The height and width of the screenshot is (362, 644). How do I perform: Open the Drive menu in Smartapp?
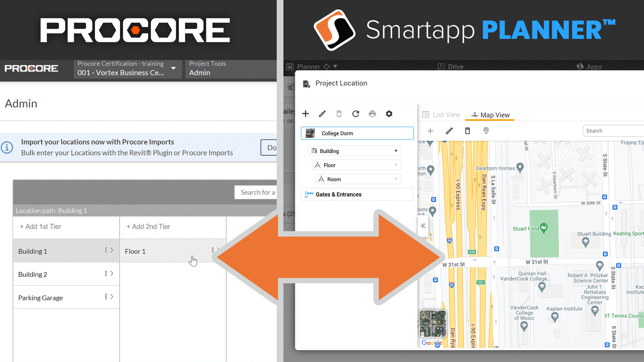(x=450, y=67)
